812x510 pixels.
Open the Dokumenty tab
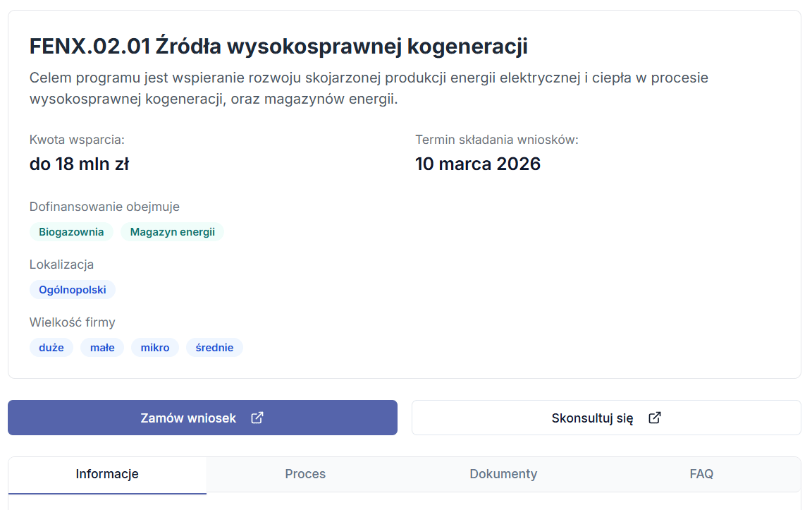[x=503, y=474]
